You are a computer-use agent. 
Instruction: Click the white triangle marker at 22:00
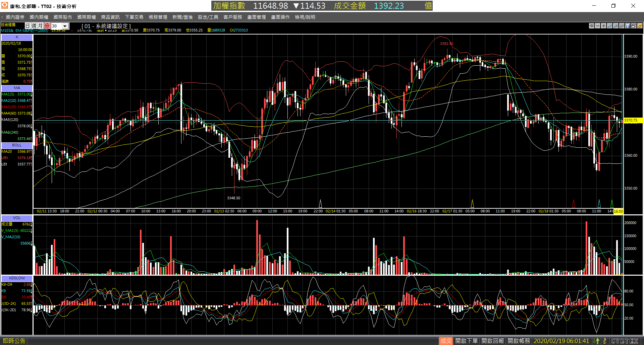tap(320, 204)
